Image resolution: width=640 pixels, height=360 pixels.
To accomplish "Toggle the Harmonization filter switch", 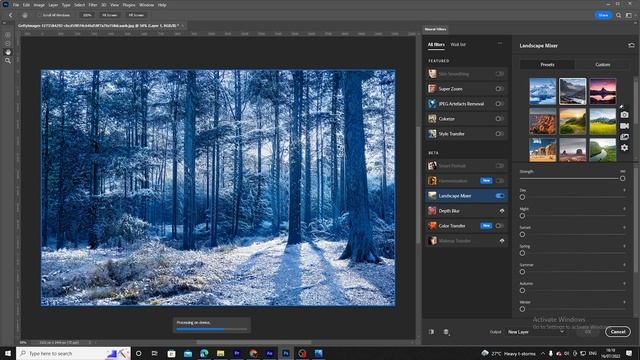I will pyautogui.click(x=500, y=181).
